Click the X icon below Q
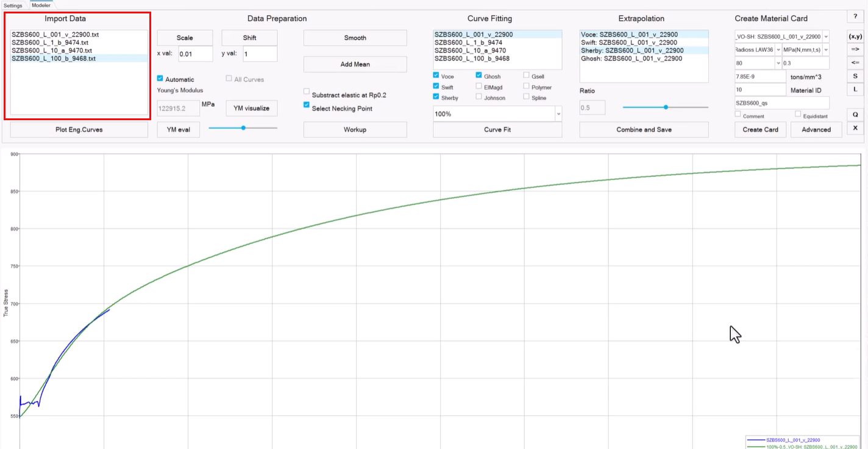The width and height of the screenshot is (868, 449). tap(855, 128)
